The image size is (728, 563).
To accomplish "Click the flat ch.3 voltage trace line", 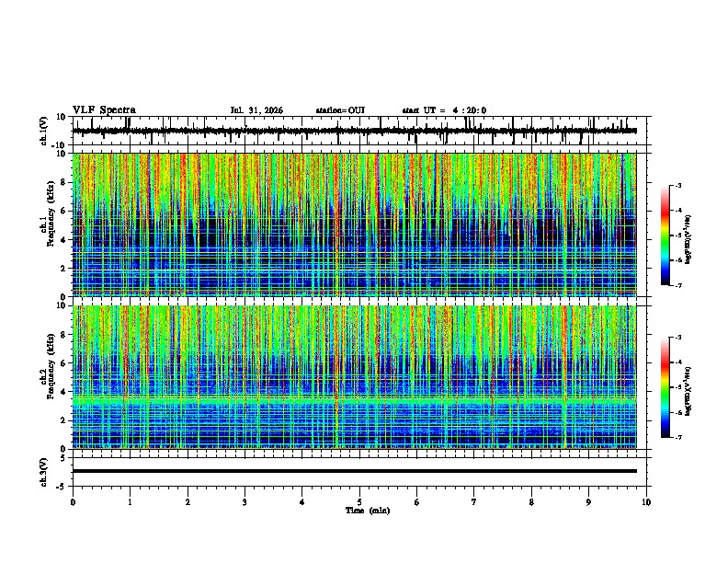I will (x=354, y=471).
